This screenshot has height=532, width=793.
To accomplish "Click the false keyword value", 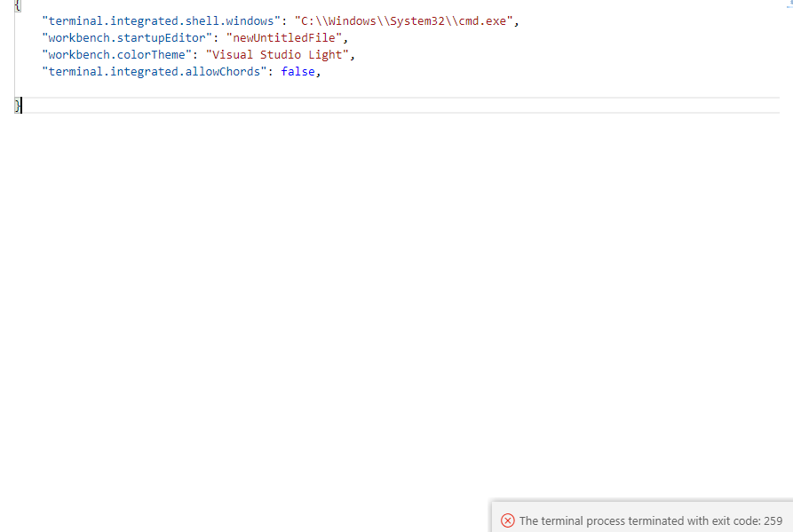I will 300,71.
